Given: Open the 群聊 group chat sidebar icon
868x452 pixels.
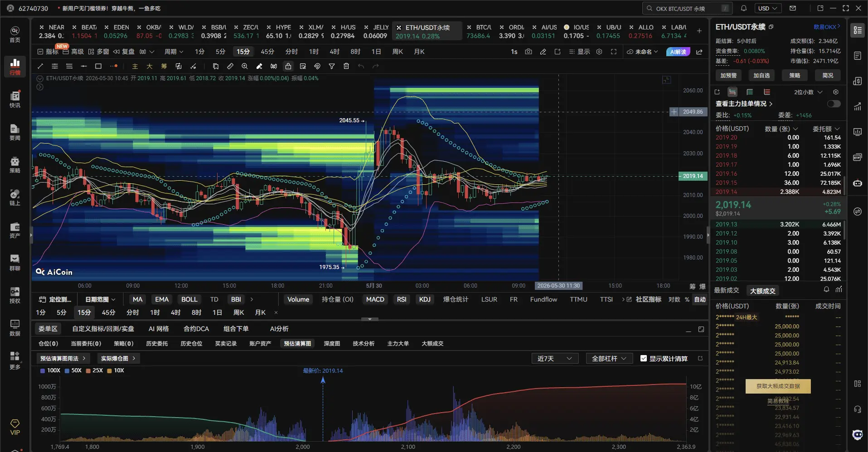Looking at the screenshot, I should click(x=15, y=262).
